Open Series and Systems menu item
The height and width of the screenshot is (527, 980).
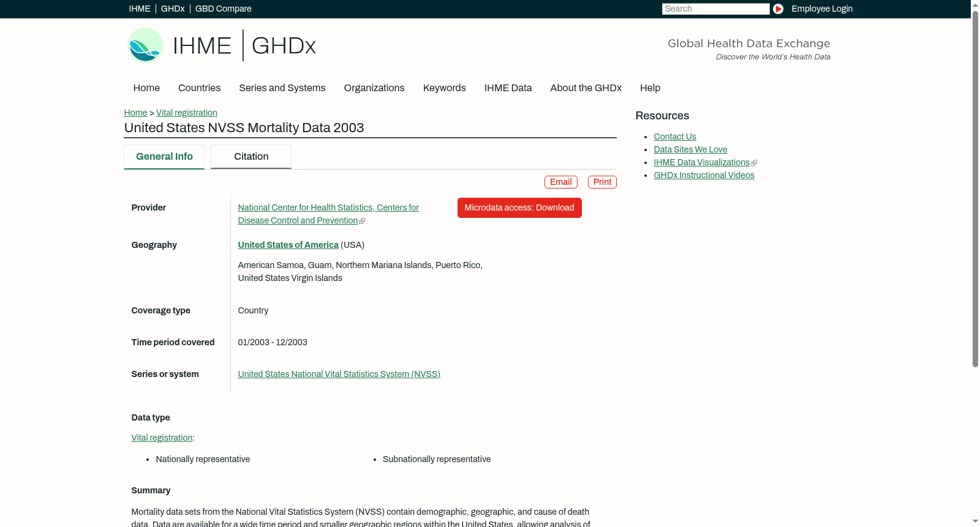[x=282, y=88]
